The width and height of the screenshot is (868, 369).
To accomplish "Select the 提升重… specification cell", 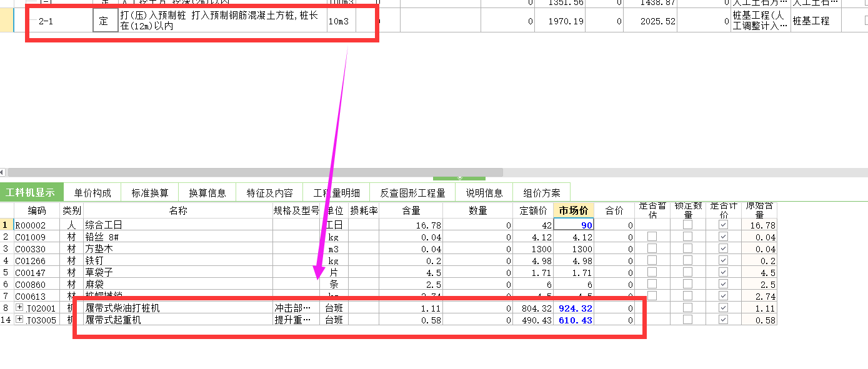I will click(x=296, y=320).
